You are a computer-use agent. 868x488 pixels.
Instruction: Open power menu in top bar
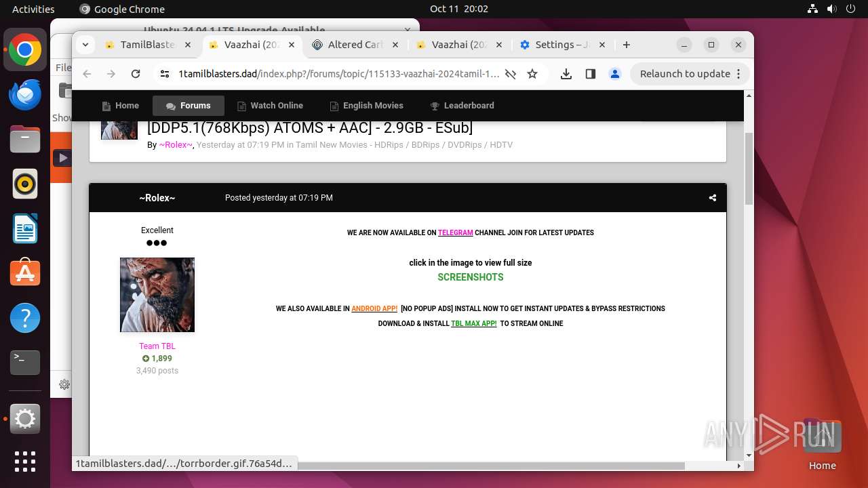850,9
